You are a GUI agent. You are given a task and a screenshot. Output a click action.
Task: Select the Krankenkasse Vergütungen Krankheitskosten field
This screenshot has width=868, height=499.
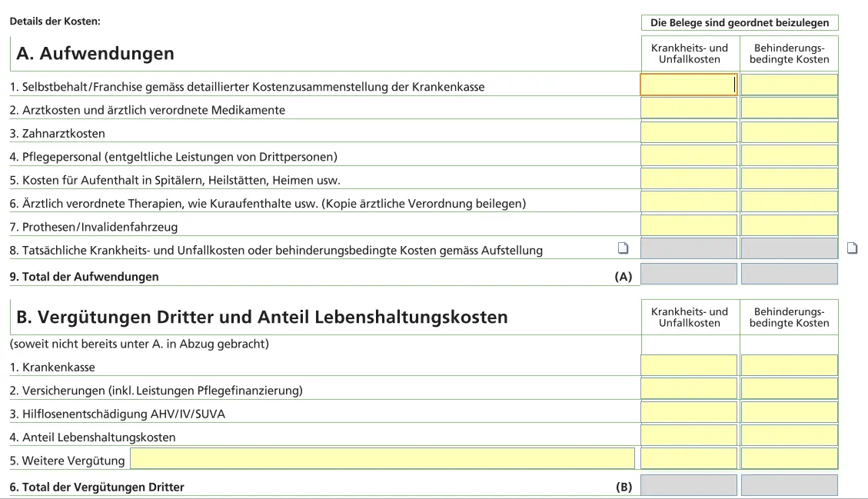click(x=688, y=364)
